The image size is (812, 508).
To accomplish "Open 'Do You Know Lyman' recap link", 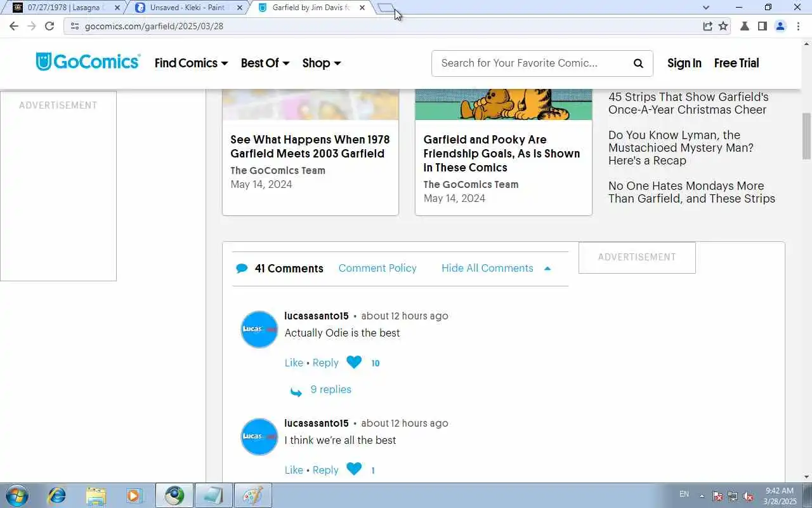I will click(x=681, y=147).
